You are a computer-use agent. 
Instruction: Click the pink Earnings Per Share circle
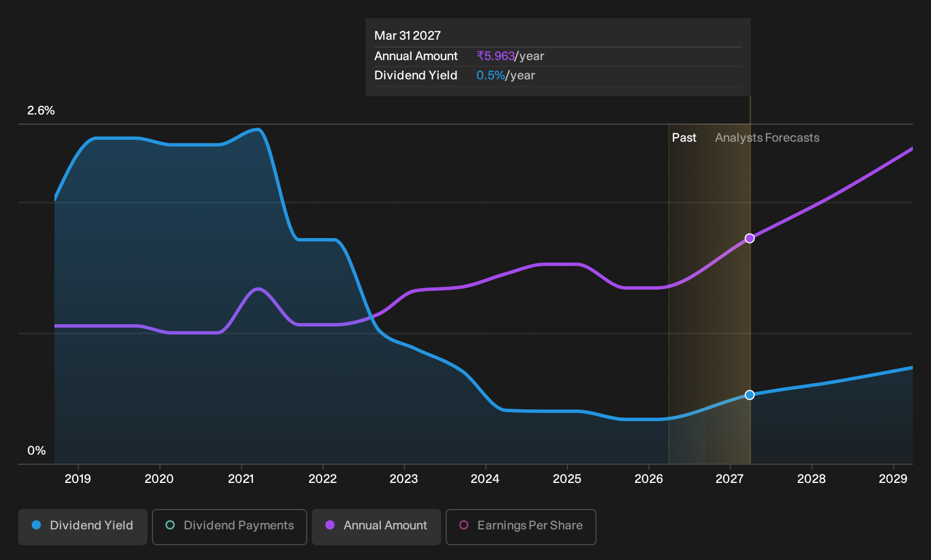tap(464, 525)
